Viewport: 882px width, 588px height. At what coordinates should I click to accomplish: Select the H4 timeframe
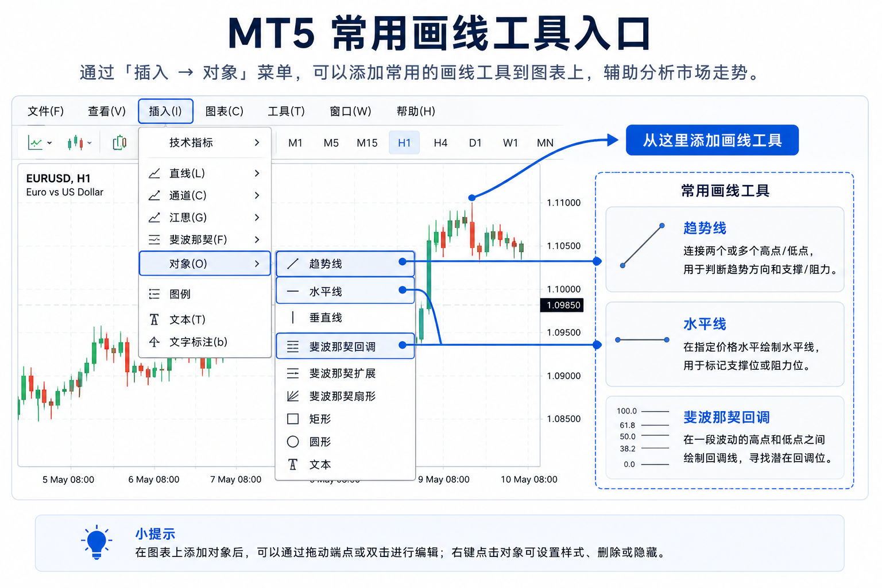click(x=440, y=143)
